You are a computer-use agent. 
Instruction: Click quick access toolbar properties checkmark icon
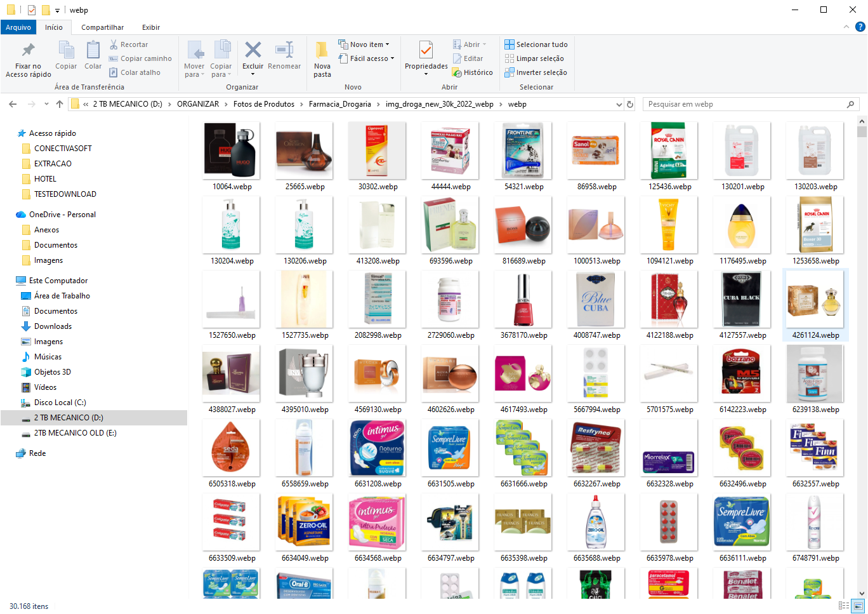(31, 10)
